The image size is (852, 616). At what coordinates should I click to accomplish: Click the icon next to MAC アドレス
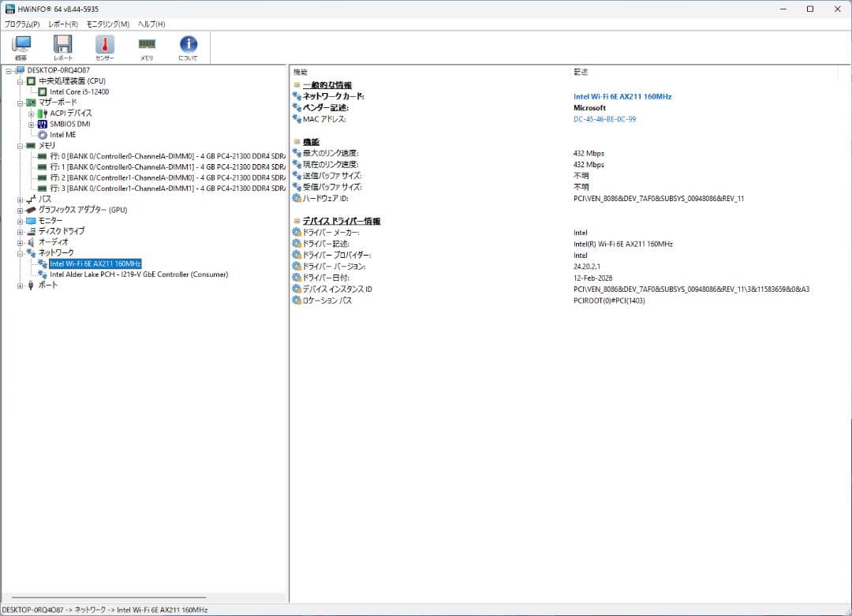tap(297, 119)
